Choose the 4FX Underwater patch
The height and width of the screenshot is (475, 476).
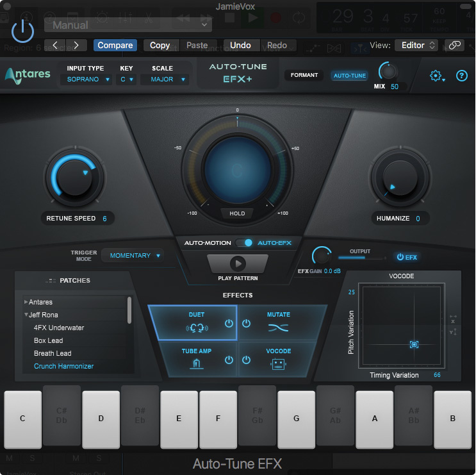coord(59,328)
